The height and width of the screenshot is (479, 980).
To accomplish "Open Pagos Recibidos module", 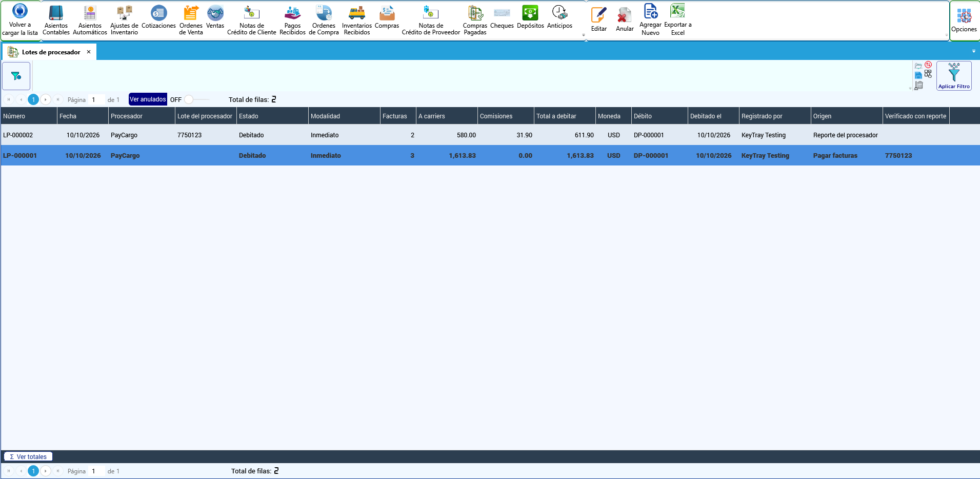I will point(292,20).
